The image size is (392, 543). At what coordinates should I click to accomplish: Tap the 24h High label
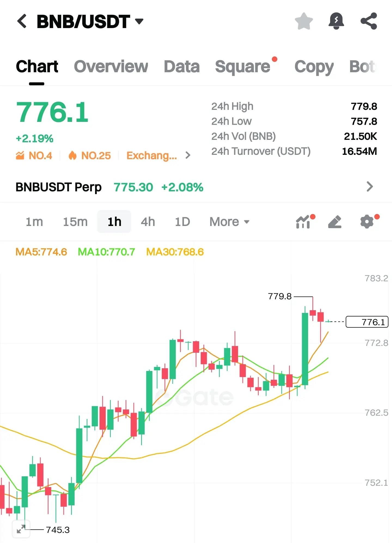pyautogui.click(x=232, y=107)
